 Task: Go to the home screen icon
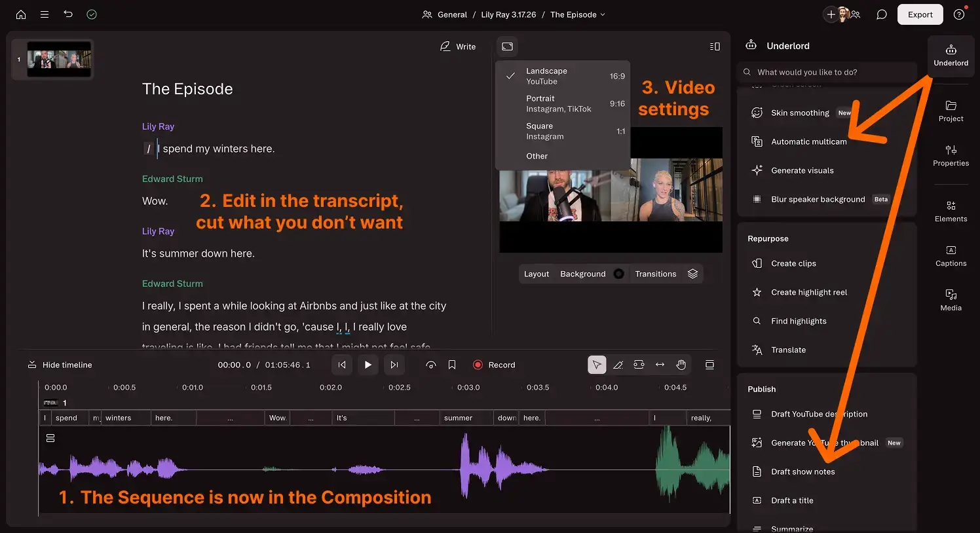pos(21,14)
